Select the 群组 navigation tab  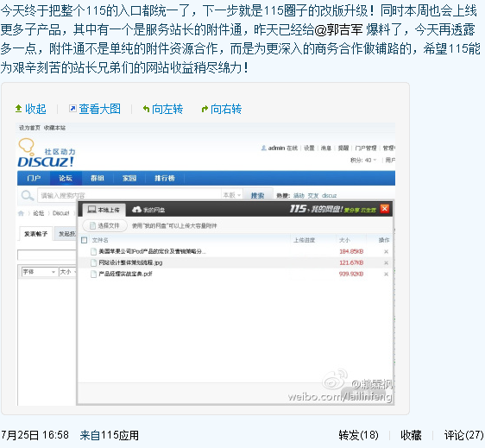tap(98, 178)
